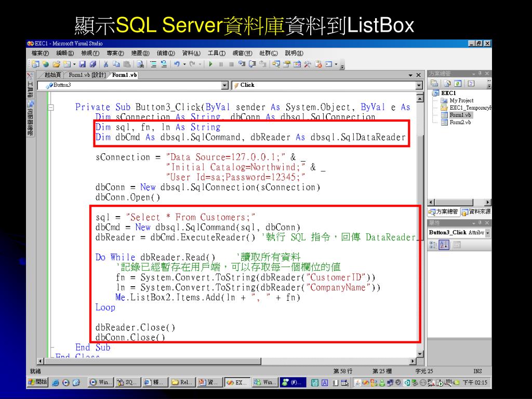Start debugging with the green play icon

pyautogui.click(x=211, y=64)
